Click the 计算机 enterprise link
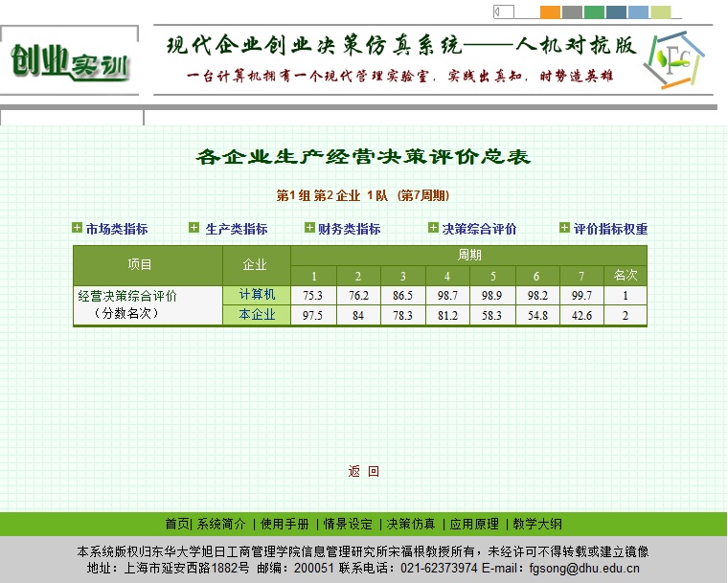The width and height of the screenshot is (728, 583). pyautogui.click(x=257, y=295)
